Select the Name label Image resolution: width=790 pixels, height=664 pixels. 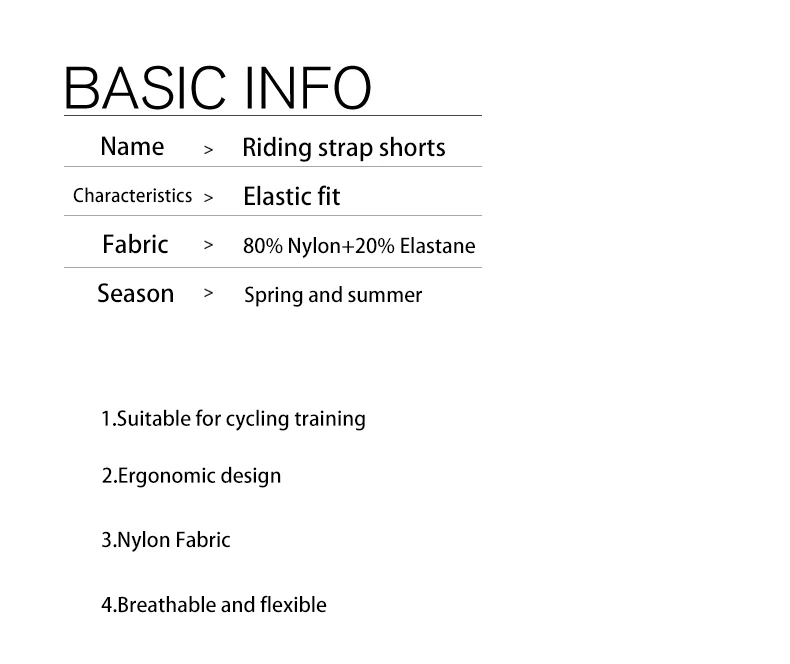(132, 147)
